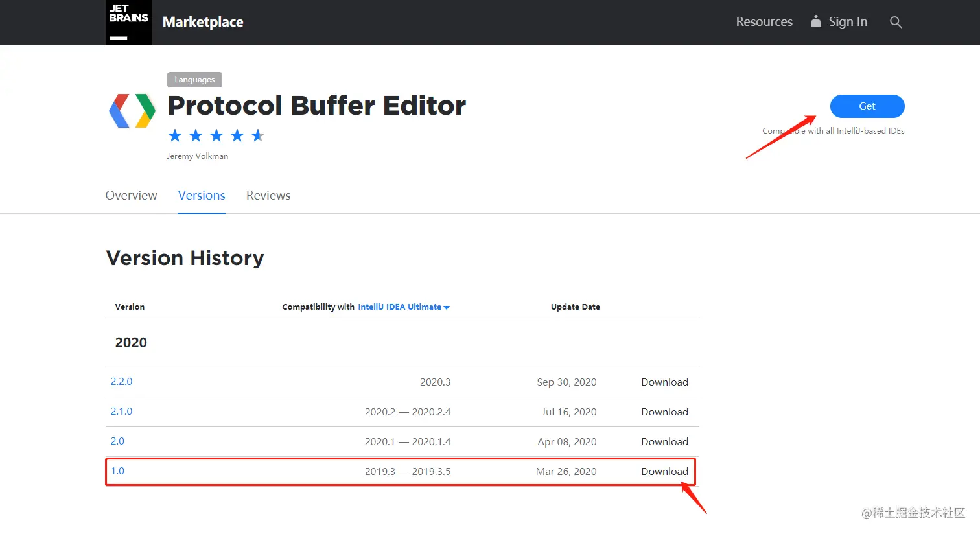Switch to the Reviews tab
The image size is (980, 534).
click(x=268, y=196)
